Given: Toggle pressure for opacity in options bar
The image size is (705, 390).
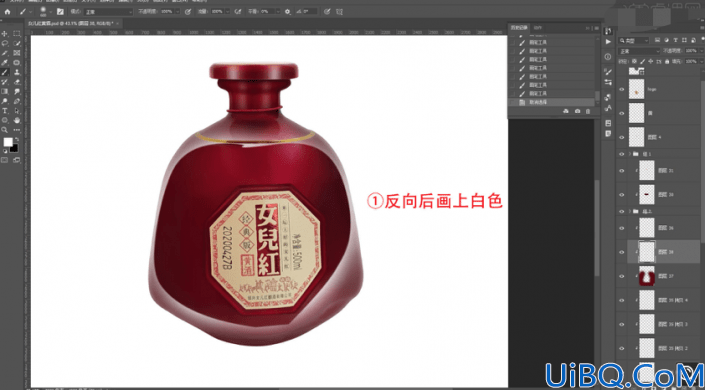Looking at the screenshot, I should (x=188, y=12).
